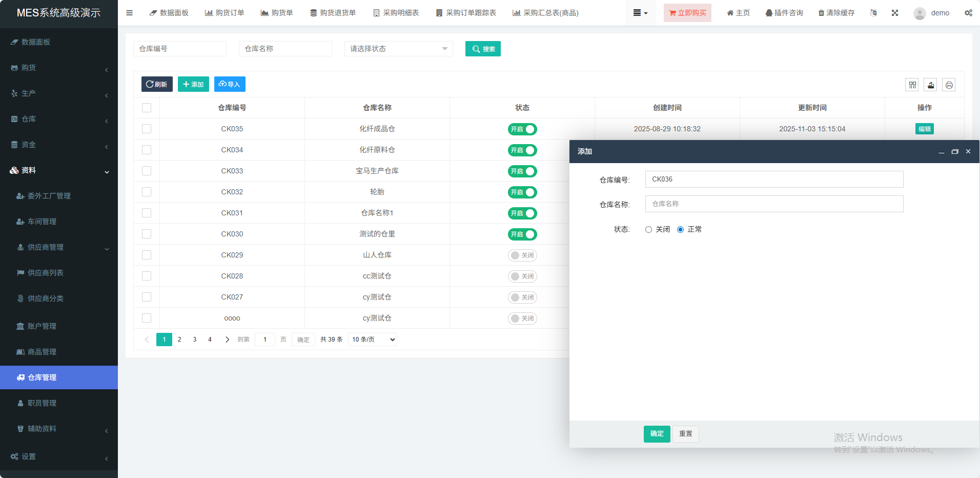Click the next page arrow in pagination
This screenshot has width=980, height=478.
click(x=227, y=340)
